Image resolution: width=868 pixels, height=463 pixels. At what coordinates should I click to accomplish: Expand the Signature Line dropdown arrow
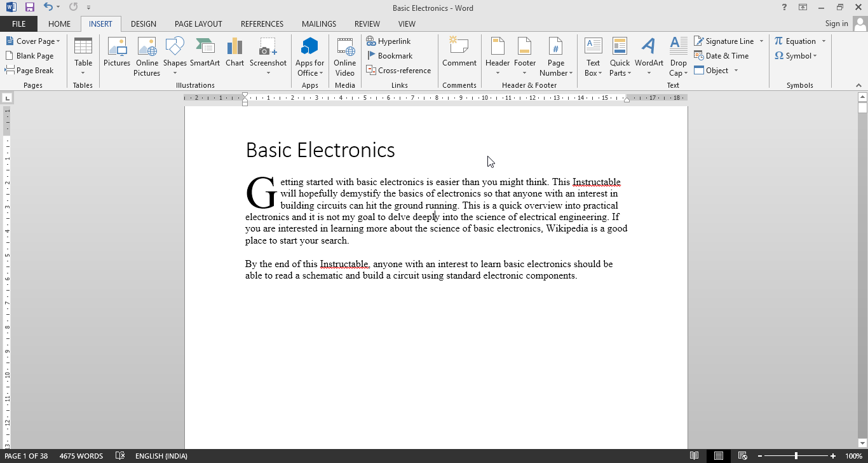click(761, 41)
